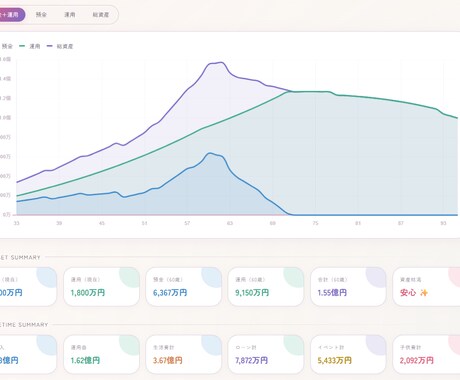Click the peak of the purple total-assets line
This screenshot has height=380, width=460.
click(221, 62)
